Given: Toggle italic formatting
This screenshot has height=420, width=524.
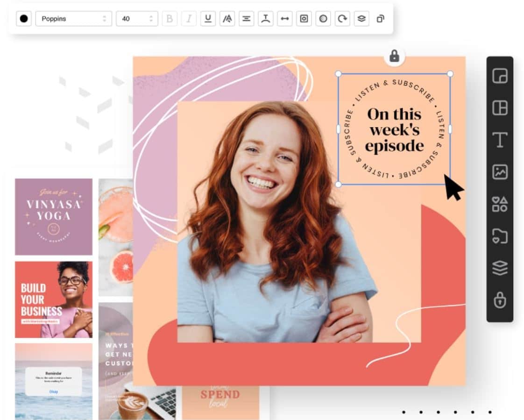Looking at the screenshot, I should pos(189,19).
